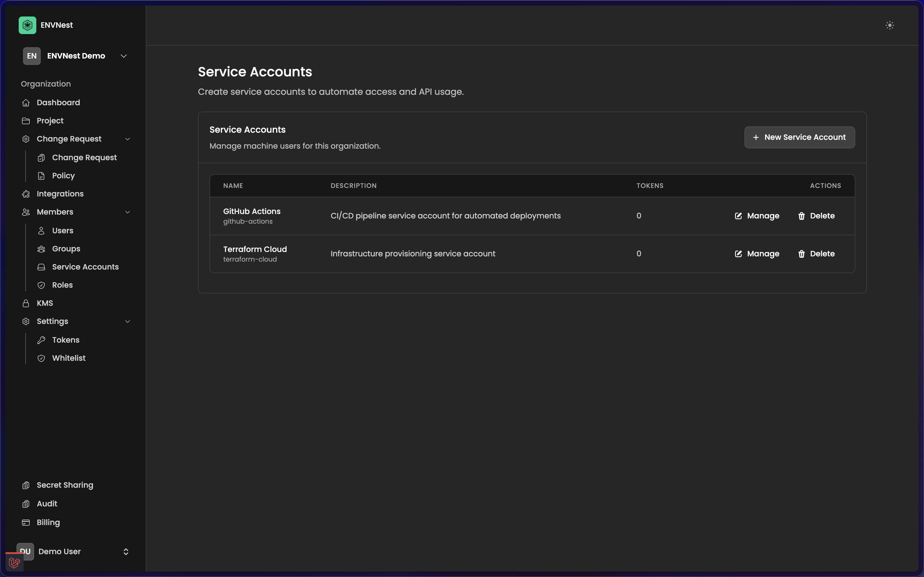Select the Dashboard home icon
This screenshot has width=924, height=577.
click(x=26, y=102)
